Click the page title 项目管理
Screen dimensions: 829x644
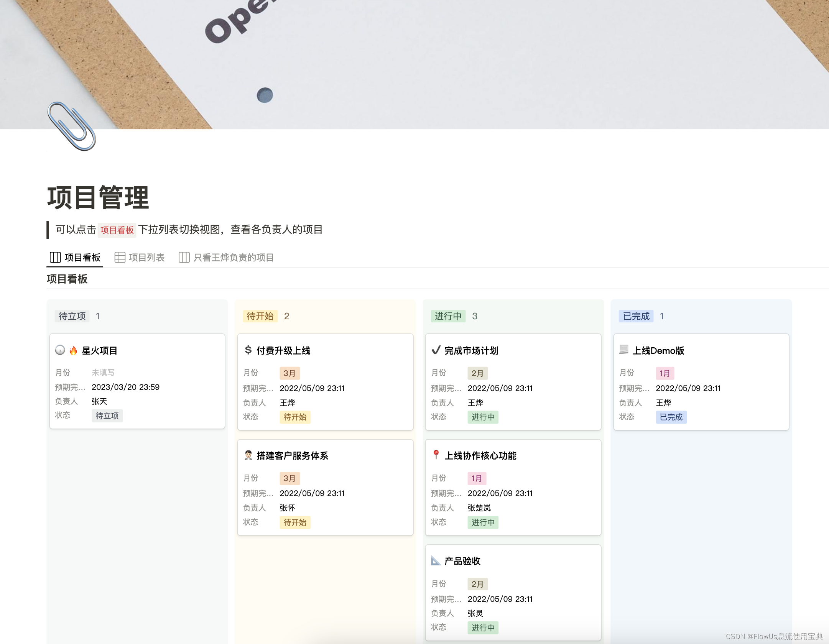98,198
